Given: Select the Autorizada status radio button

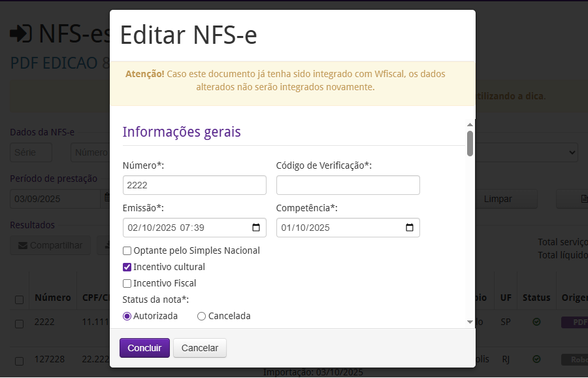Looking at the screenshot, I should [127, 316].
